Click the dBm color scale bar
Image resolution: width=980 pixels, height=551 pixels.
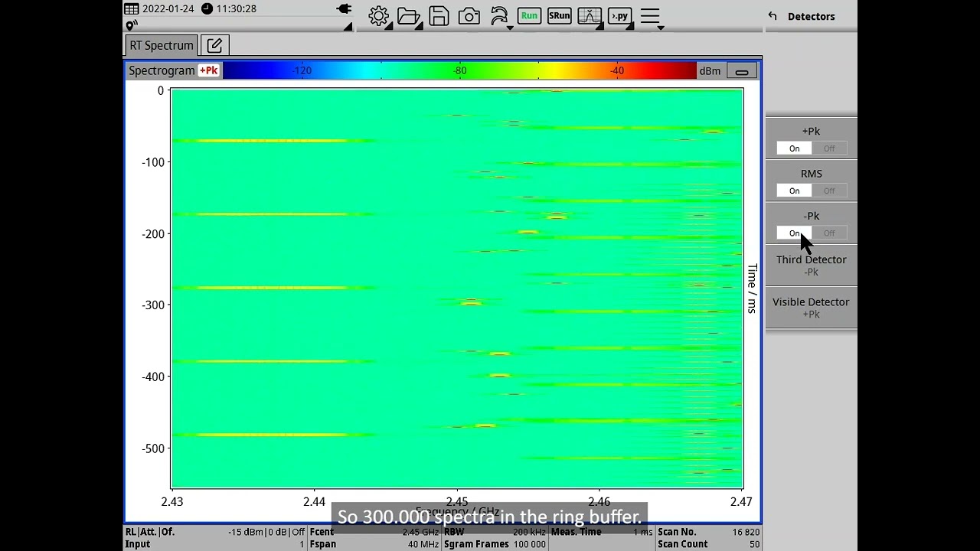459,70
